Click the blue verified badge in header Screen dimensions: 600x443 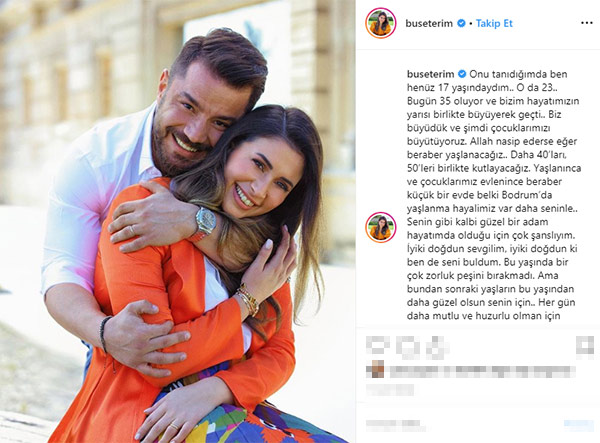pos(461,23)
